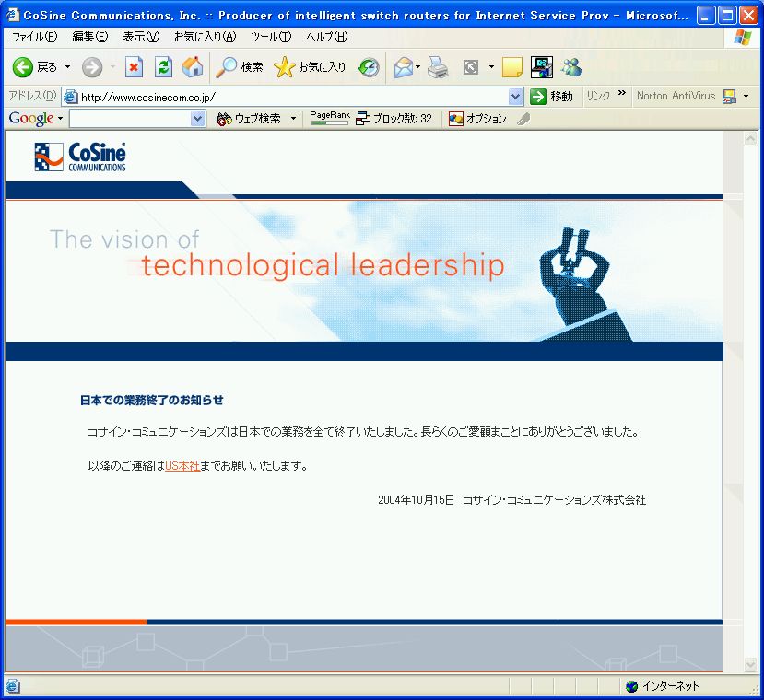Click the インターネット zone indicator in status bar

coord(663,686)
